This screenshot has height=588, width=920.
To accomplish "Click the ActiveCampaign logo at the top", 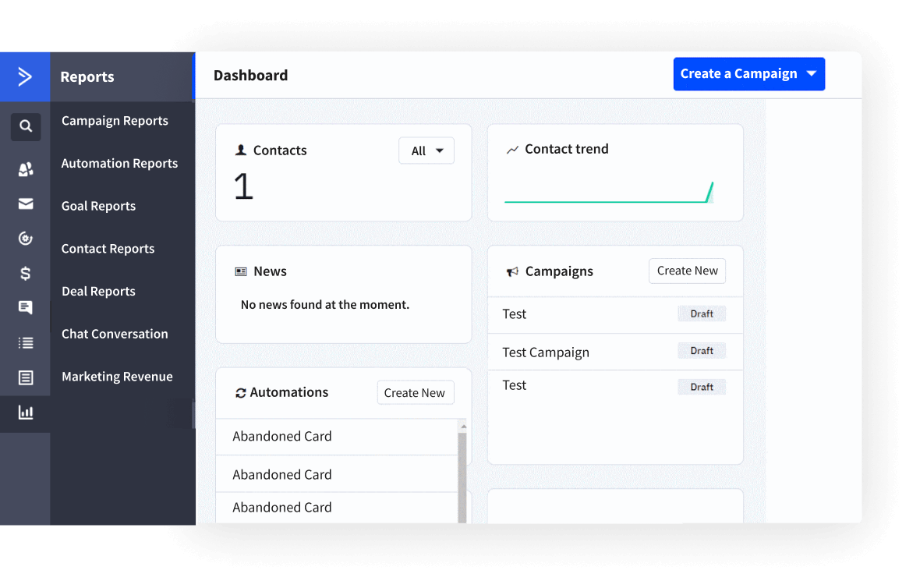I will pyautogui.click(x=25, y=76).
